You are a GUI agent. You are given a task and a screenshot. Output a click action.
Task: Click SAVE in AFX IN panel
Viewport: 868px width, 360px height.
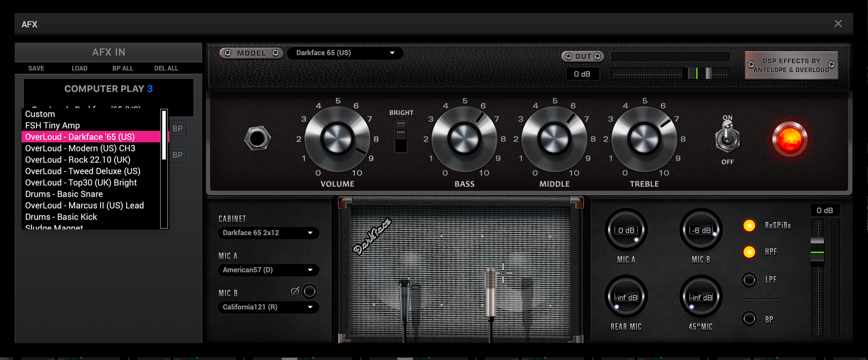coord(36,68)
